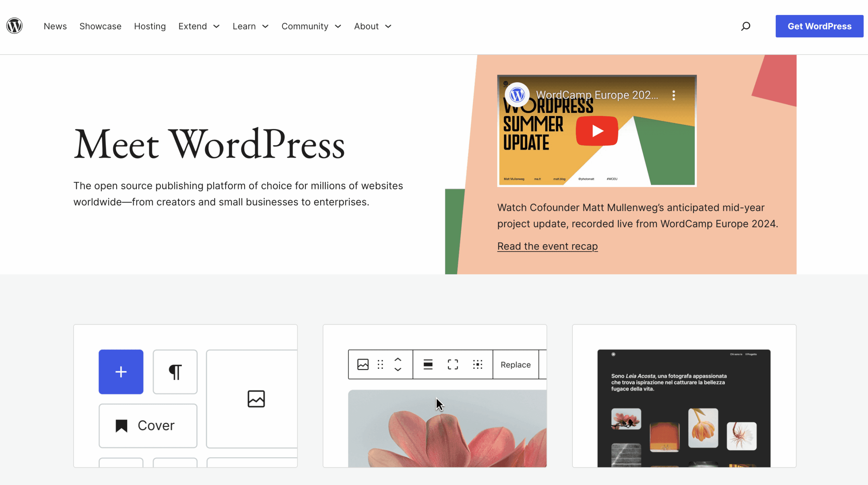Click the Image block placeholder icon
Image resolution: width=868 pixels, height=485 pixels.
pos(257,399)
